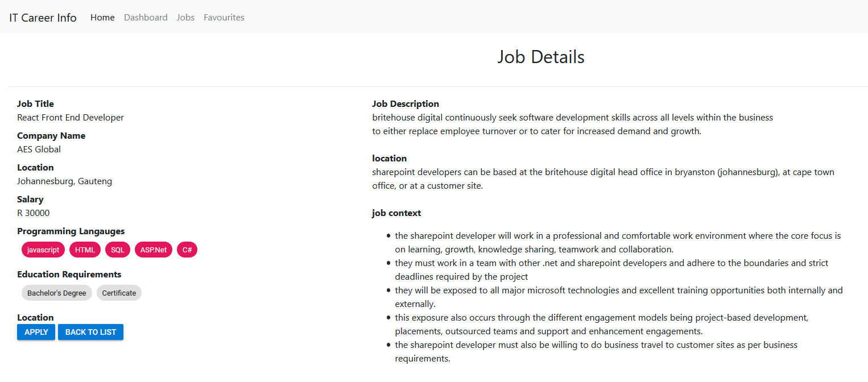Open the Favourites page
Screen dimensions: 868x382
[x=224, y=17]
